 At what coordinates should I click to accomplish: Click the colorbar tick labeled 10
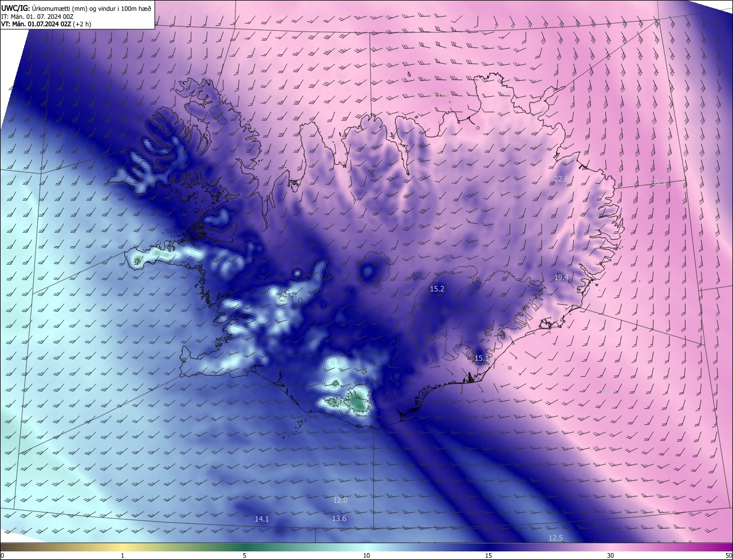pyautogui.click(x=366, y=555)
